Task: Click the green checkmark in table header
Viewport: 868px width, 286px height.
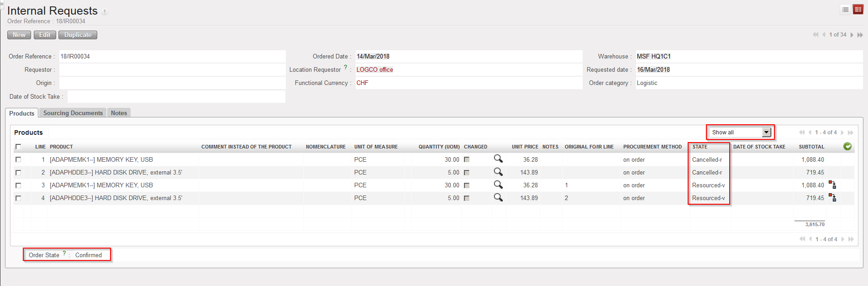Action: click(x=847, y=146)
